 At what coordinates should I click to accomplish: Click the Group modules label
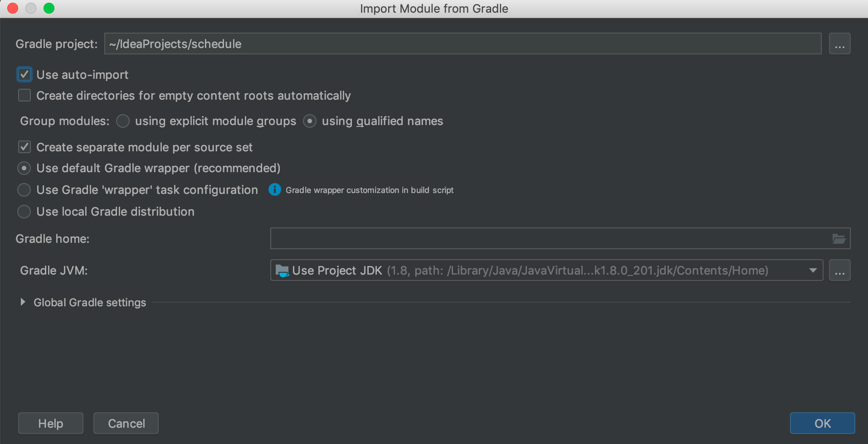(x=65, y=121)
